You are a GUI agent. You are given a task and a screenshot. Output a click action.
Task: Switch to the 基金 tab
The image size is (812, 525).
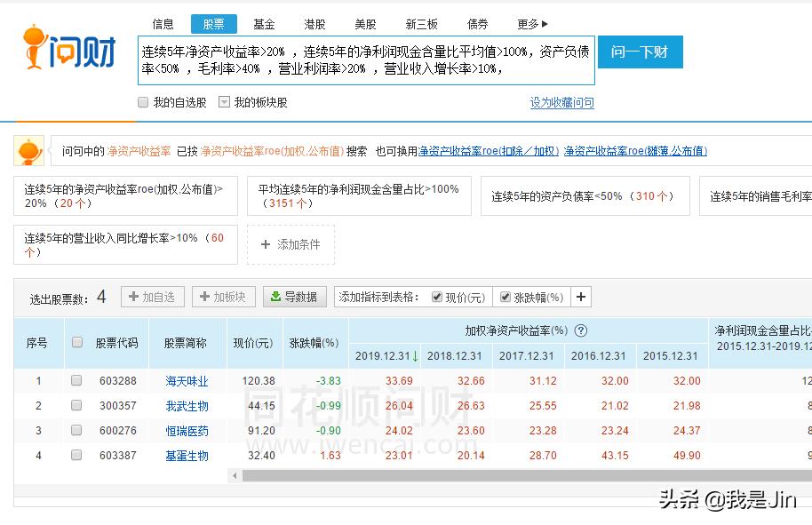pos(264,24)
